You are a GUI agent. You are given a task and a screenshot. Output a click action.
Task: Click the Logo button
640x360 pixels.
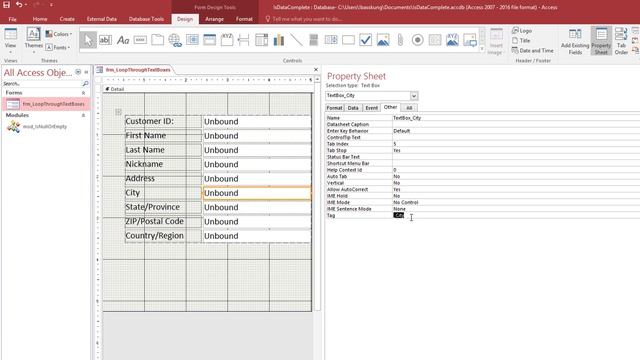(522, 31)
